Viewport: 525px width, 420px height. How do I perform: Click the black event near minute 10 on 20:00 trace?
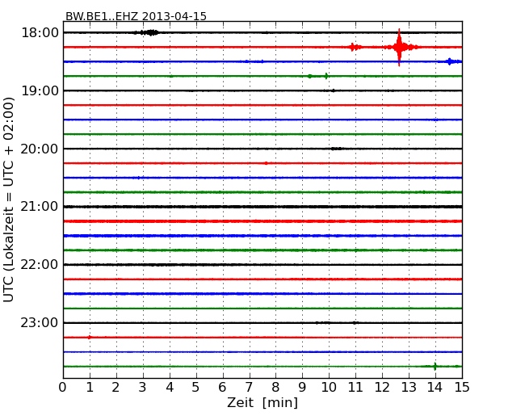pos(337,149)
